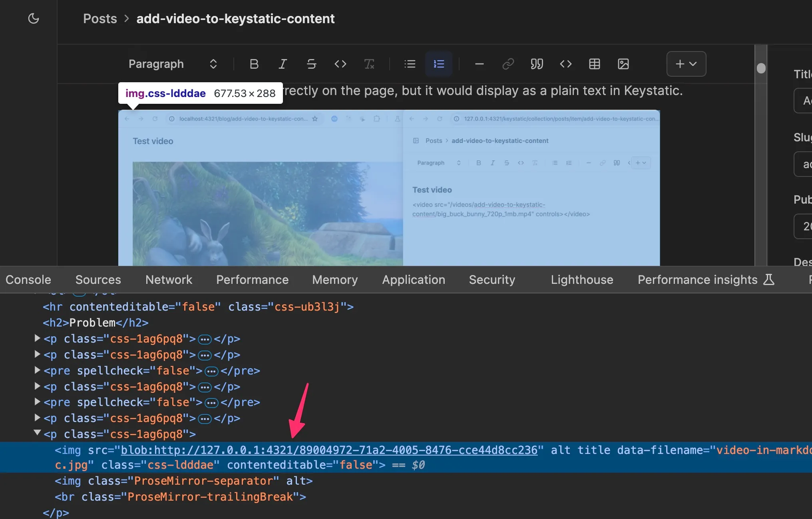Insert a table

594,64
